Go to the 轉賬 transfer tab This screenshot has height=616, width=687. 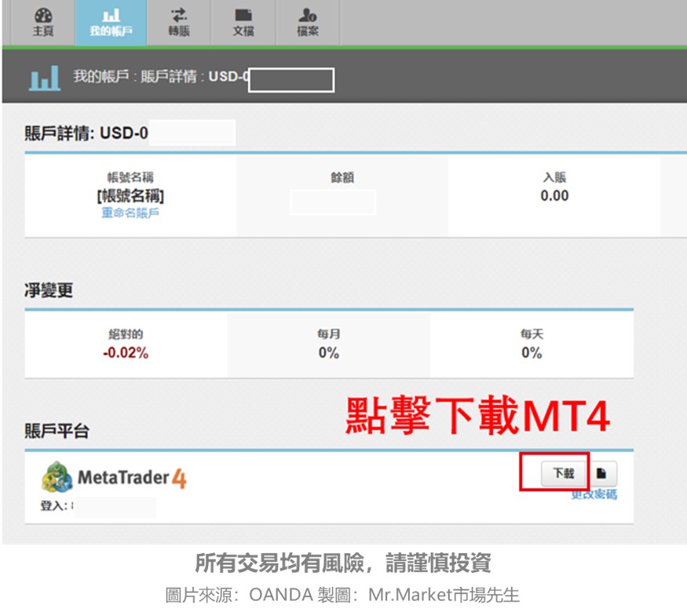(x=179, y=23)
